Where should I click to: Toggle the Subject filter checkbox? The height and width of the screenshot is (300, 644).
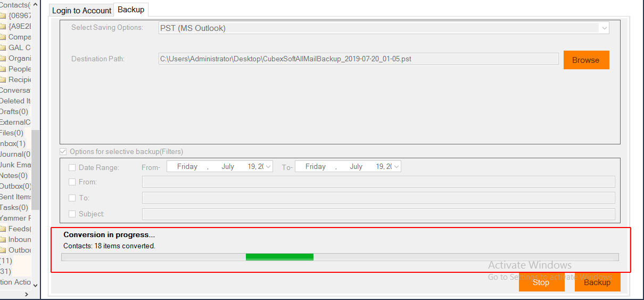(72, 214)
